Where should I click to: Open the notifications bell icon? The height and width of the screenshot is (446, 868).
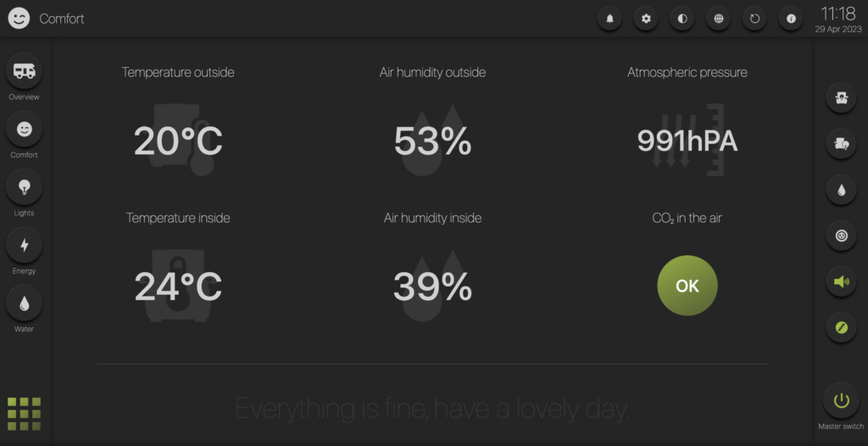tap(609, 19)
